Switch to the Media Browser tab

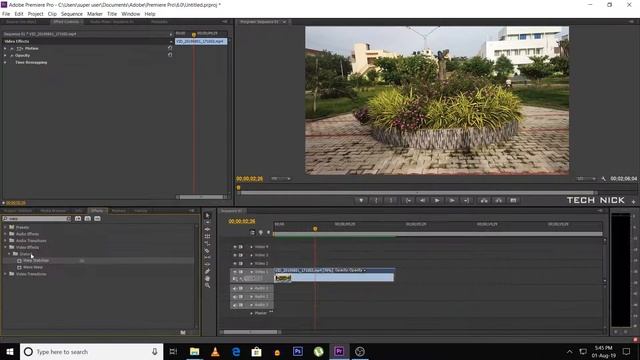tap(53, 211)
